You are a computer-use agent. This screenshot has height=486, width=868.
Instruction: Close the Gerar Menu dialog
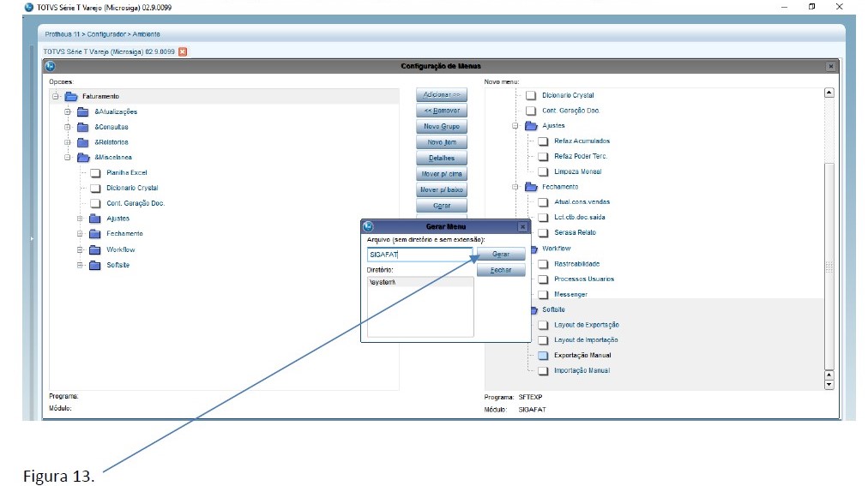tap(522, 226)
